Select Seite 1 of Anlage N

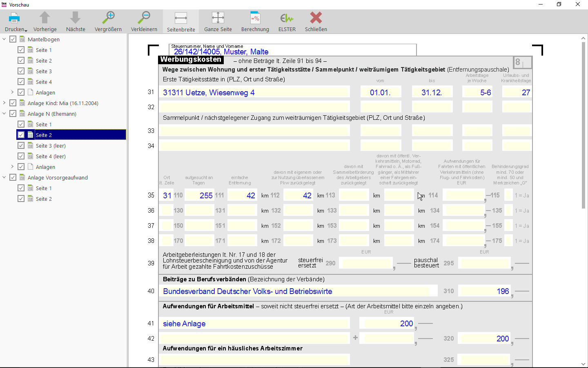point(44,124)
